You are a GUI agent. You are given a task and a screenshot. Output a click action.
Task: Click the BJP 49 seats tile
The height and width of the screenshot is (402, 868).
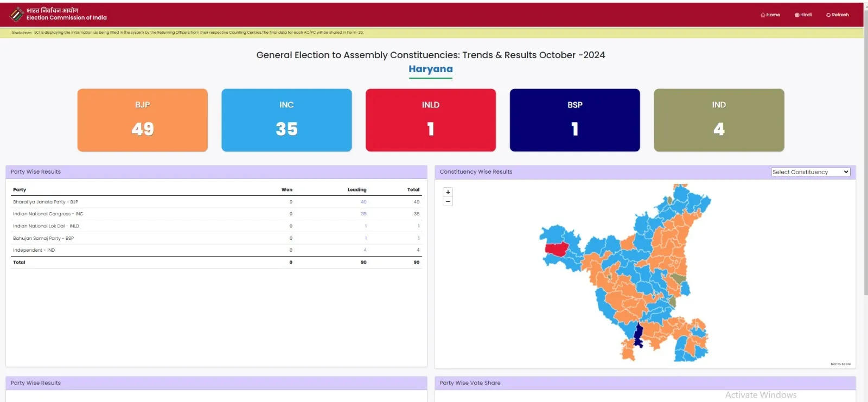pyautogui.click(x=143, y=120)
